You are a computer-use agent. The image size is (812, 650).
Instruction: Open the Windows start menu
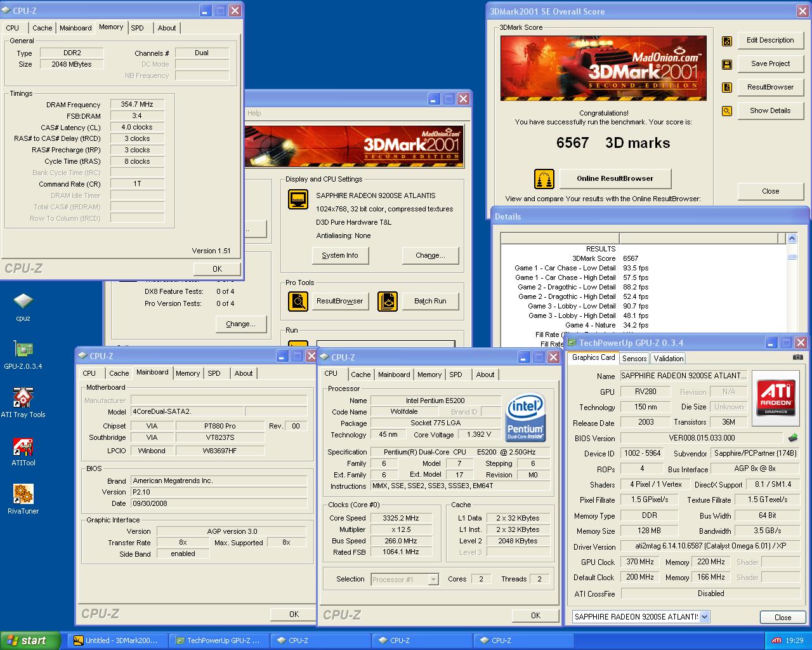point(30,640)
